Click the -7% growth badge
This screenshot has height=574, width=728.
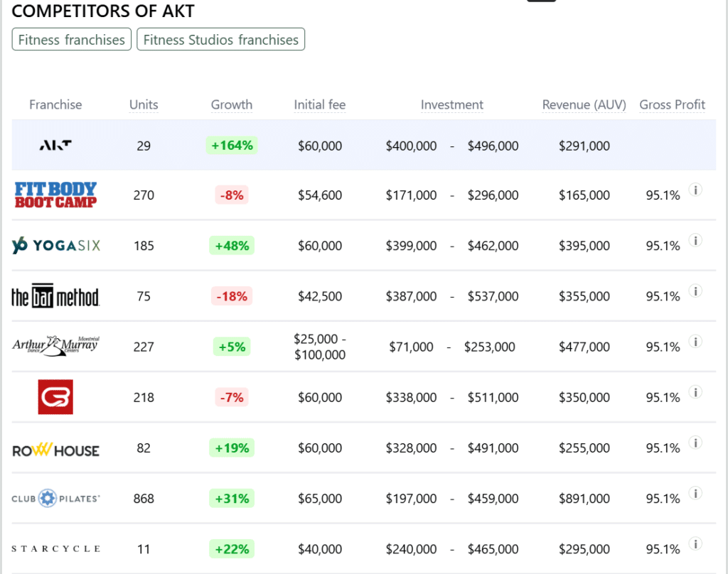[x=232, y=397]
